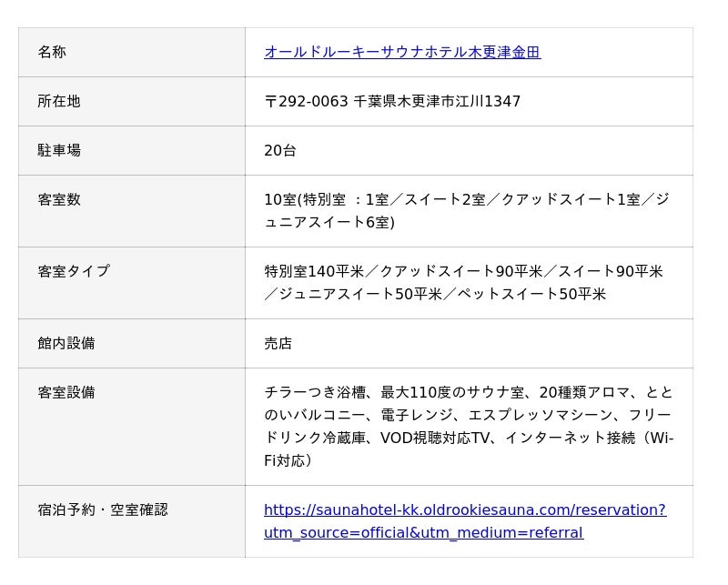
Task: Click the postal code 〒292-0063 text
Action: coord(306,101)
